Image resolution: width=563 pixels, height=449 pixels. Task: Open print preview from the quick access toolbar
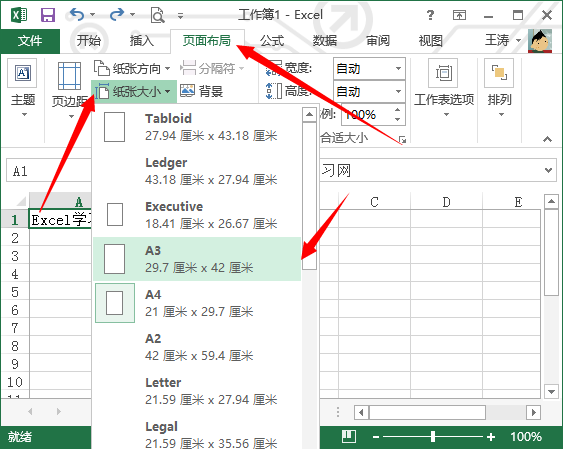(157, 15)
